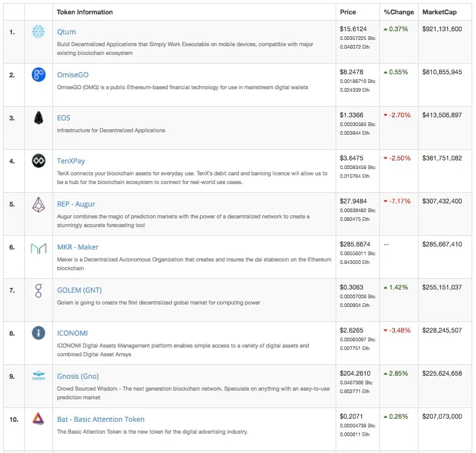Click Maker Eth price 0.843000
The width and height of the screenshot is (476, 453).
point(354,262)
